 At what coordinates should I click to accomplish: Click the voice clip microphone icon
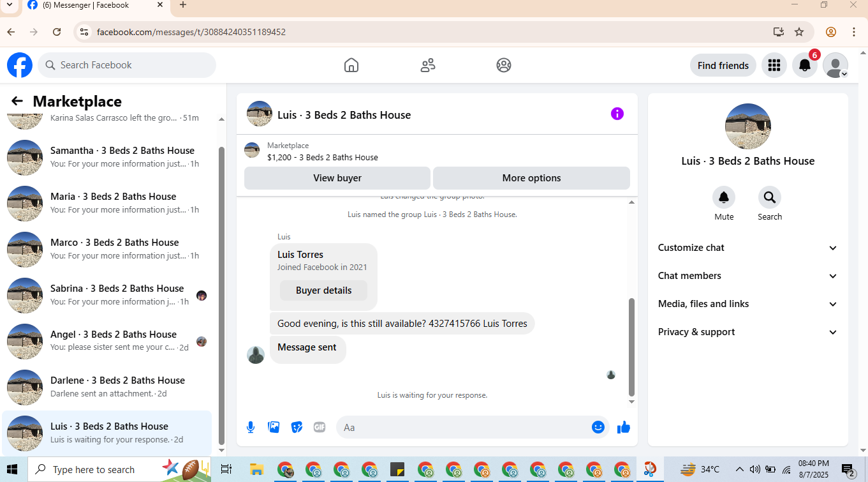(251, 427)
